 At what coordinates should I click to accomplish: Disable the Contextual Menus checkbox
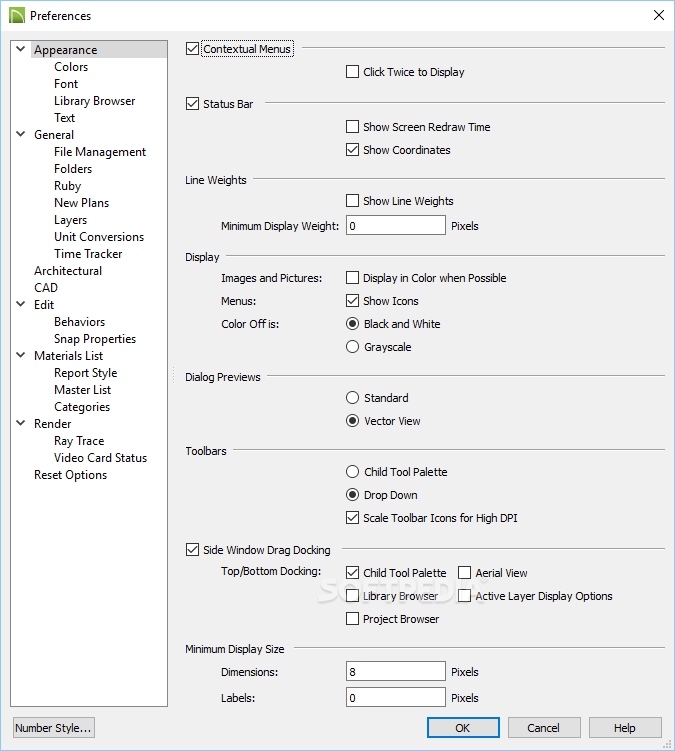192,49
